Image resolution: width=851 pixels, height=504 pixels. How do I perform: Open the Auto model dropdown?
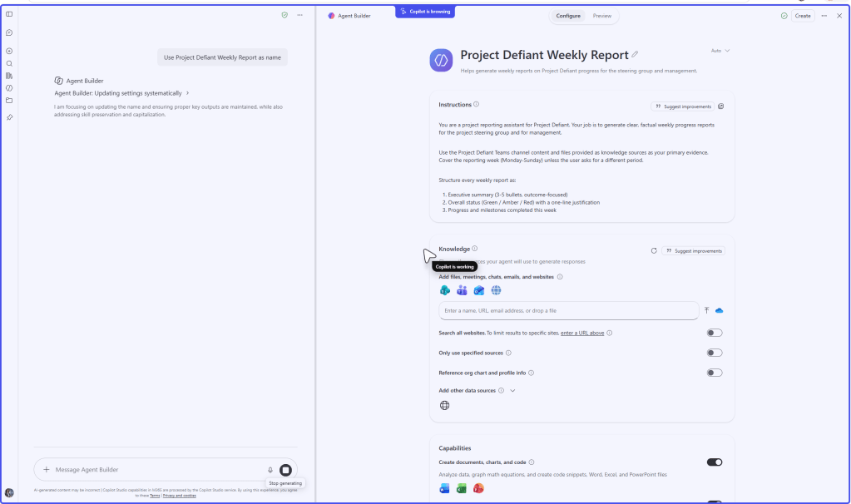pos(720,51)
